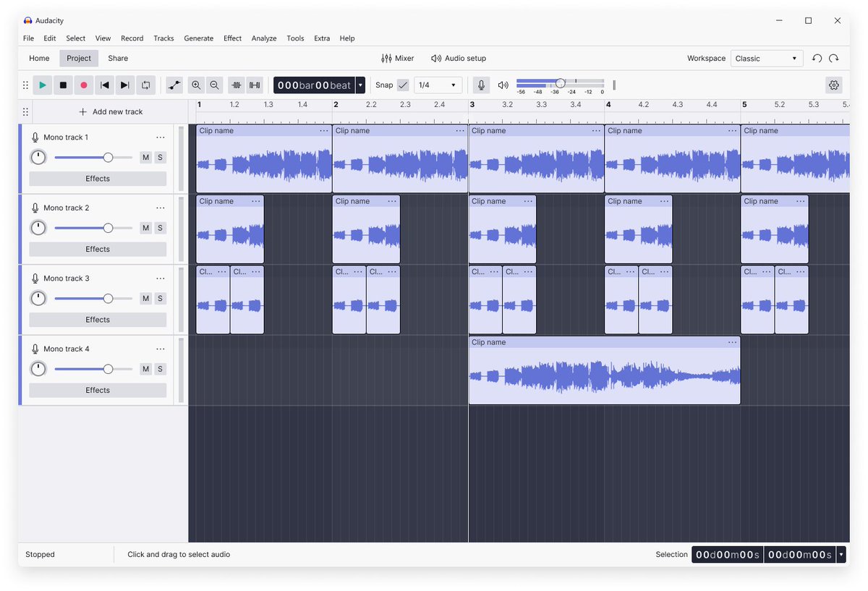Image resolution: width=868 pixels, height=591 pixels.
Task: Switch to the Home tab
Action: coord(39,59)
